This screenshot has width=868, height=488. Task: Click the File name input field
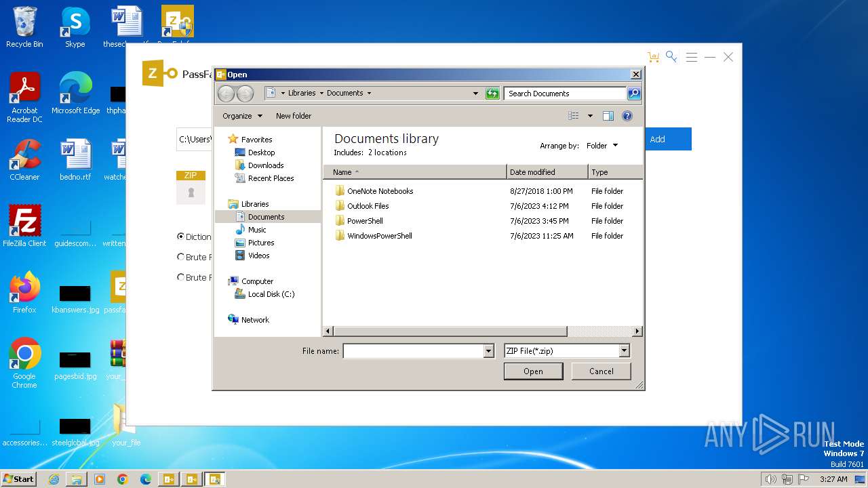click(414, 351)
